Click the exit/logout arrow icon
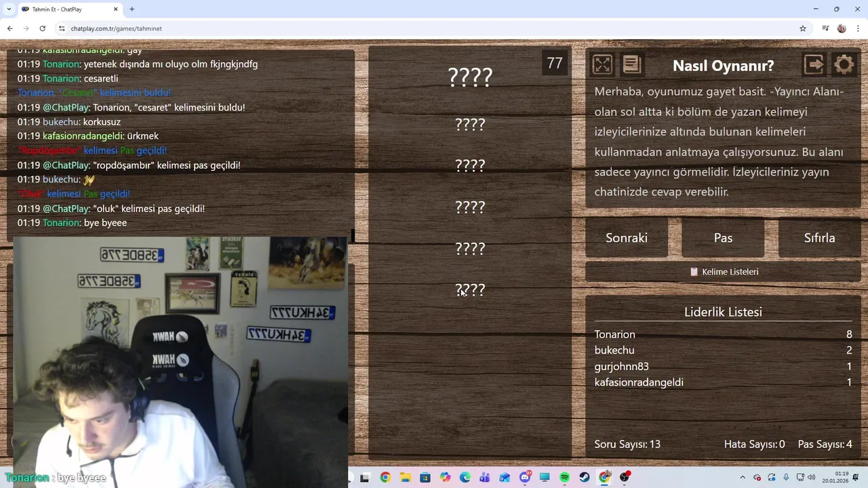 pos(814,65)
